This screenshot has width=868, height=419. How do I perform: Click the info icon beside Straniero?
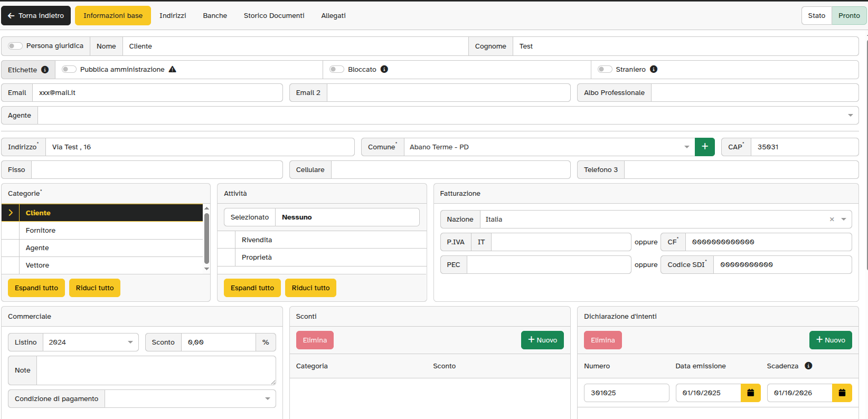(x=654, y=69)
